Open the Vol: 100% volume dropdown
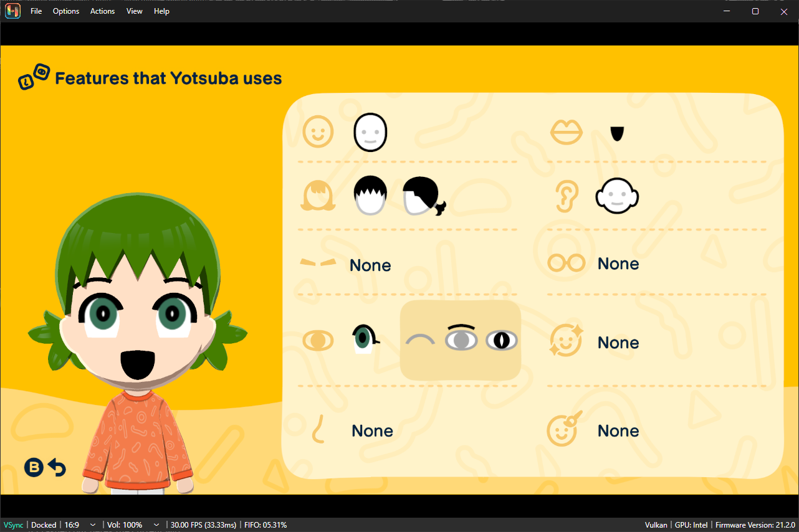 [133, 525]
